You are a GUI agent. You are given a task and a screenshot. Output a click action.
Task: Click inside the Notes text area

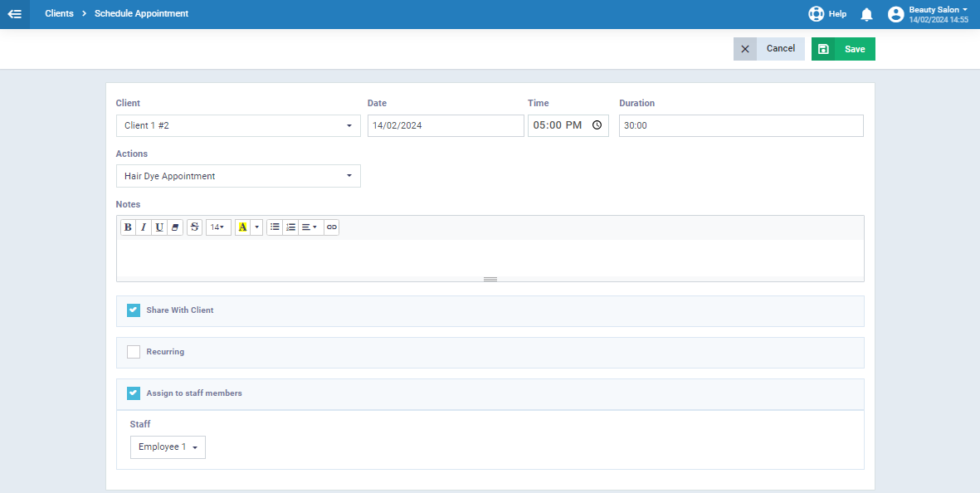coord(490,257)
